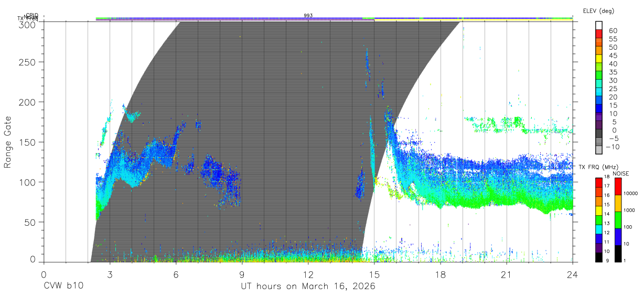Click the 9 tick label on UT hours axis
This screenshot has width=644, height=297.
click(x=242, y=274)
